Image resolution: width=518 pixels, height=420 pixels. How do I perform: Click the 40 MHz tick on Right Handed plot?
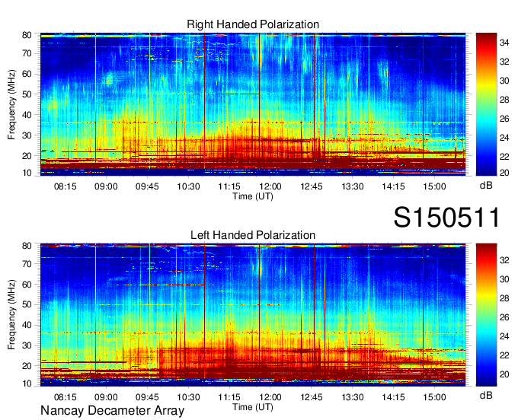[x=27, y=115]
